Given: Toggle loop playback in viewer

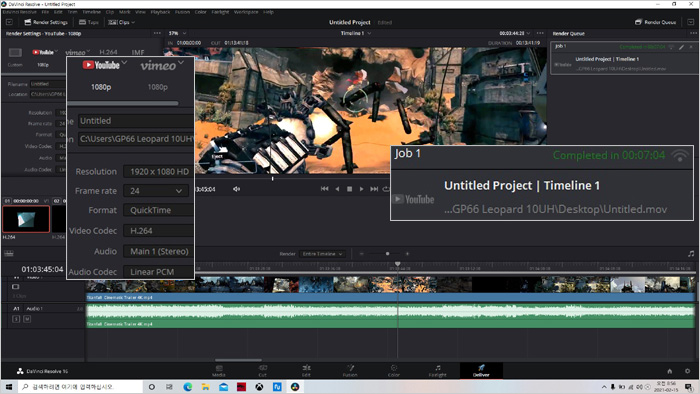Looking at the screenshot, I should pyautogui.click(x=386, y=189).
